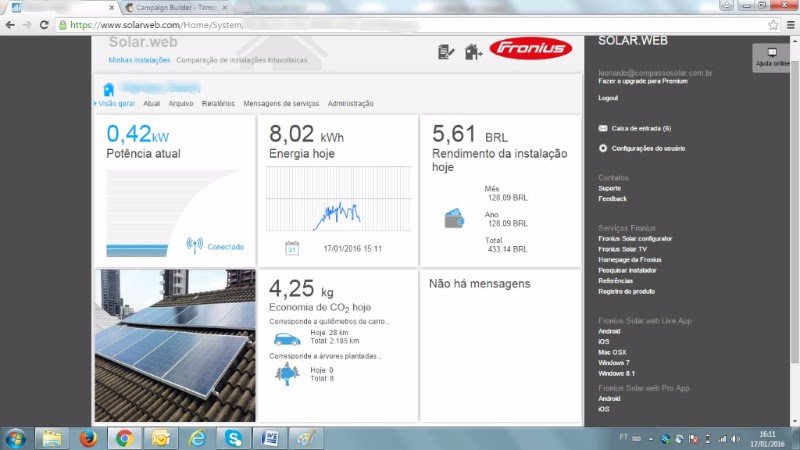Click the bookmark star in the address bar
The width and height of the screenshot is (800, 450).
(x=773, y=24)
